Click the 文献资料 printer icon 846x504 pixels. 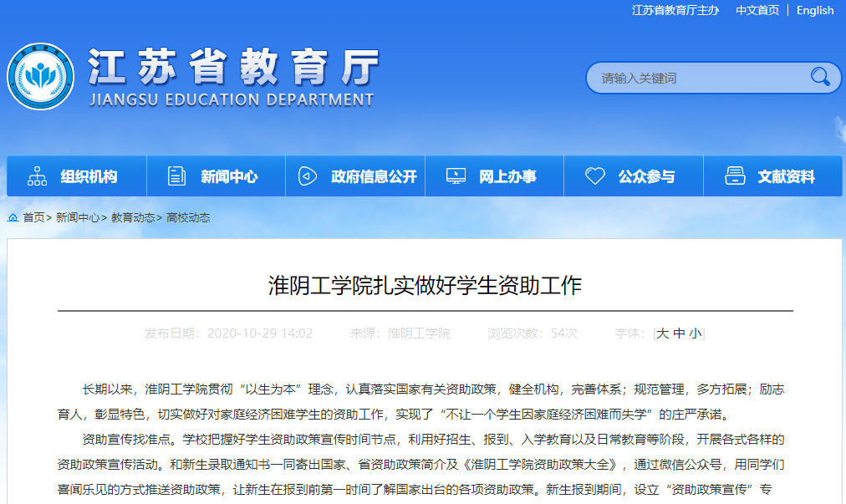coord(735,176)
